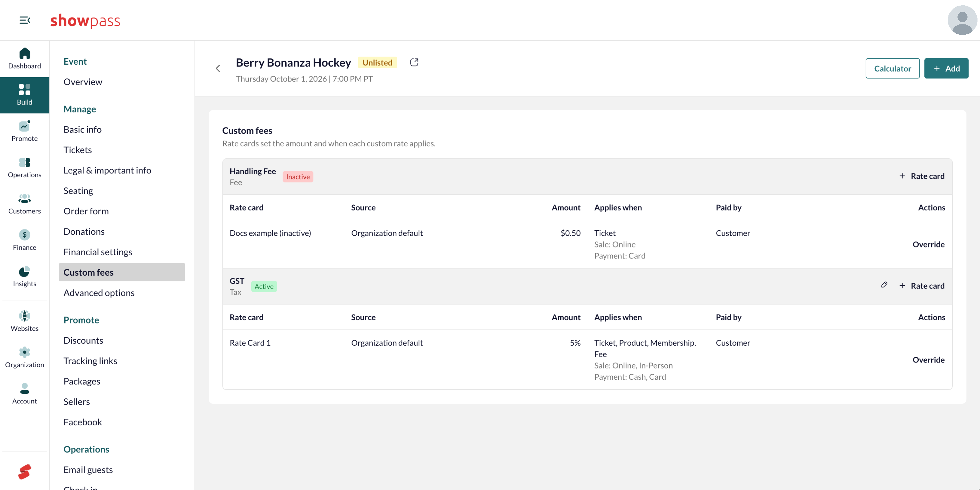
Task: Go to the Tickets menu item
Action: click(x=77, y=150)
